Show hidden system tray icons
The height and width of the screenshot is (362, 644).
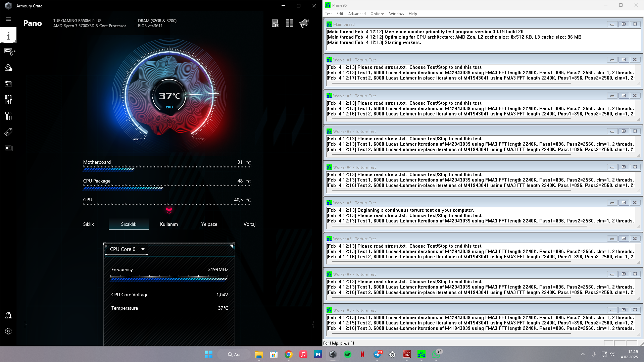click(583, 354)
